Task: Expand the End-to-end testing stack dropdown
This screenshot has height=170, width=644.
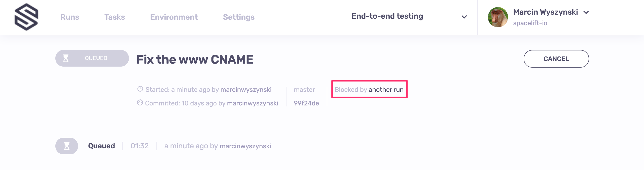Action: click(387, 16)
